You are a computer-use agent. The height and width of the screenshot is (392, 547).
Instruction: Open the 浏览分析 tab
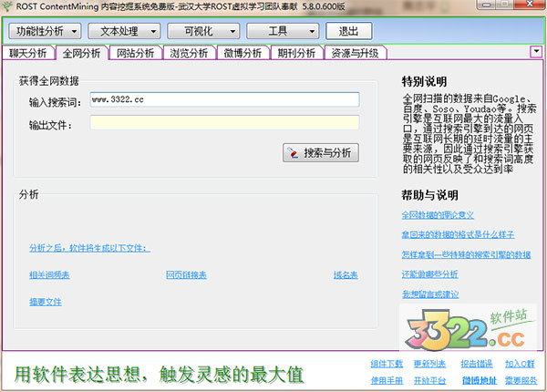pyautogui.click(x=189, y=53)
